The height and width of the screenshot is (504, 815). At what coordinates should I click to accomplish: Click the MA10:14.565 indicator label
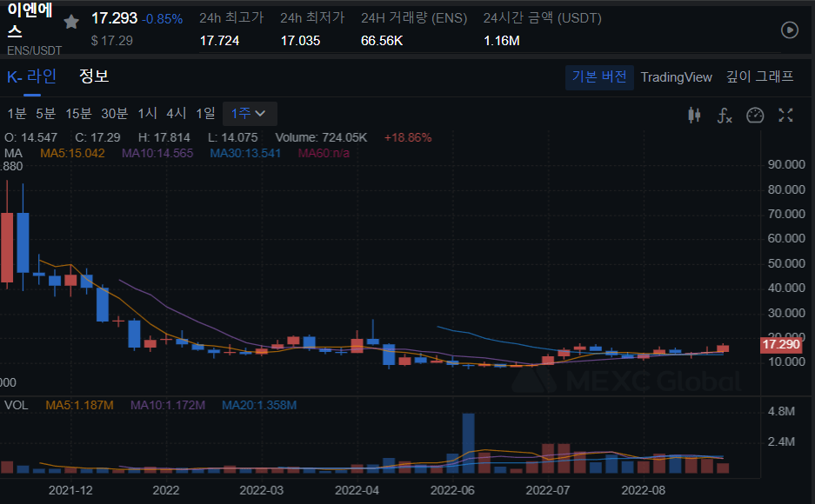(157, 153)
